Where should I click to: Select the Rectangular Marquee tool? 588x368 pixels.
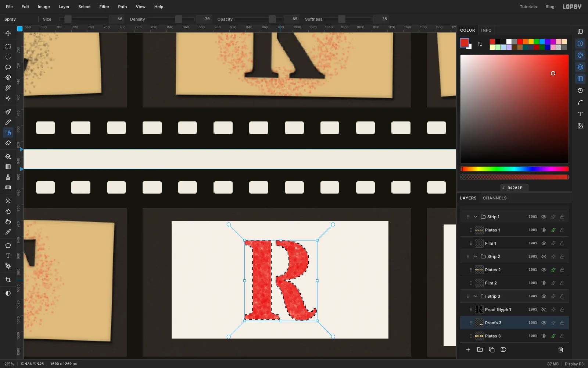8,47
